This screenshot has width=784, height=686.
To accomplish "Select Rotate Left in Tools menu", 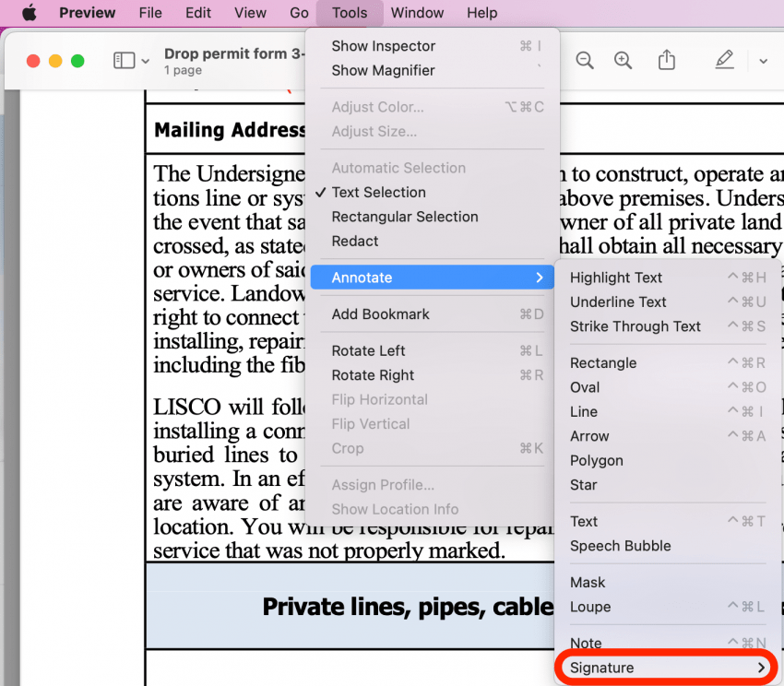I will pyautogui.click(x=368, y=351).
